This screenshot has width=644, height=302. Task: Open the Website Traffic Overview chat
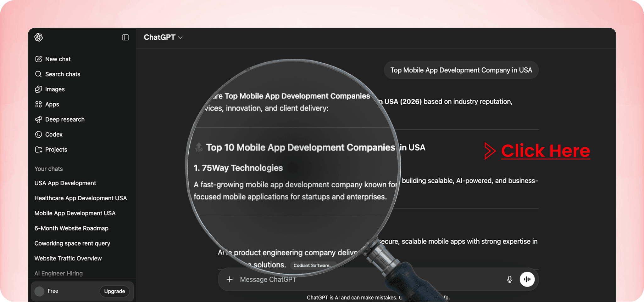tap(68, 259)
